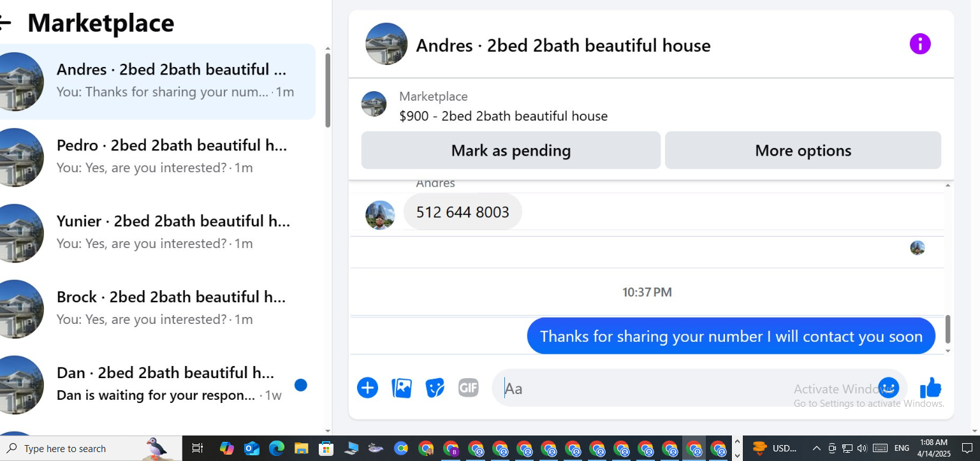Screen dimensions: 980x461
Task: Open Microsoft Edge from the taskbar
Action: 276,448
